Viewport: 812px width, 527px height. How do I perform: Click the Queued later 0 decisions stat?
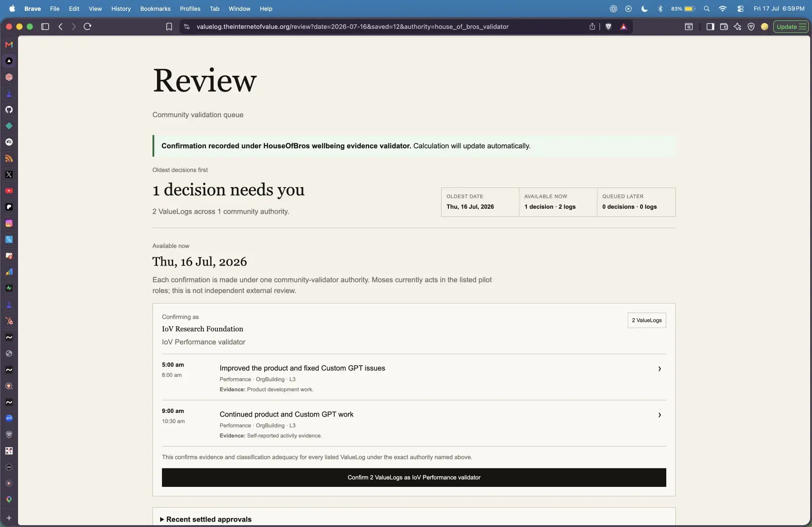pos(636,202)
